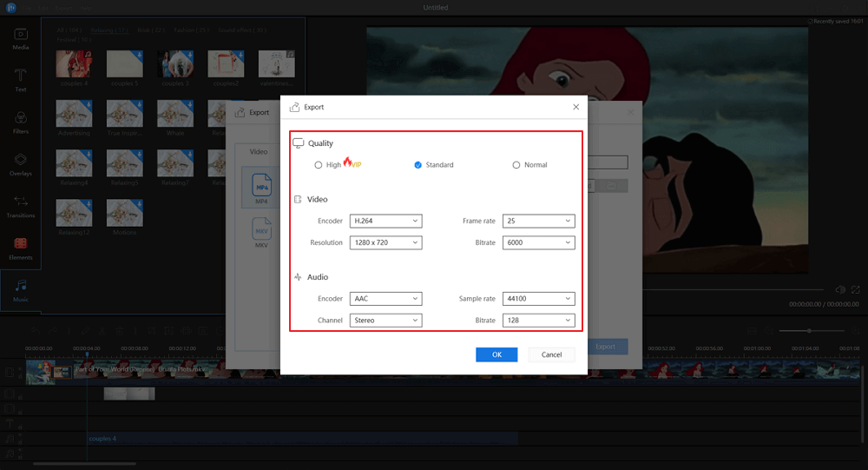Click the main video track film icon
The width and height of the screenshot is (868, 470).
point(10,373)
